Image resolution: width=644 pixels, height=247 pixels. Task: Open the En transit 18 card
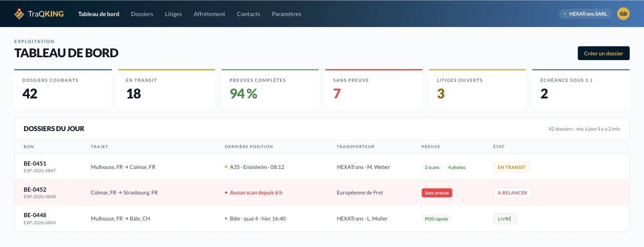tap(167, 88)
